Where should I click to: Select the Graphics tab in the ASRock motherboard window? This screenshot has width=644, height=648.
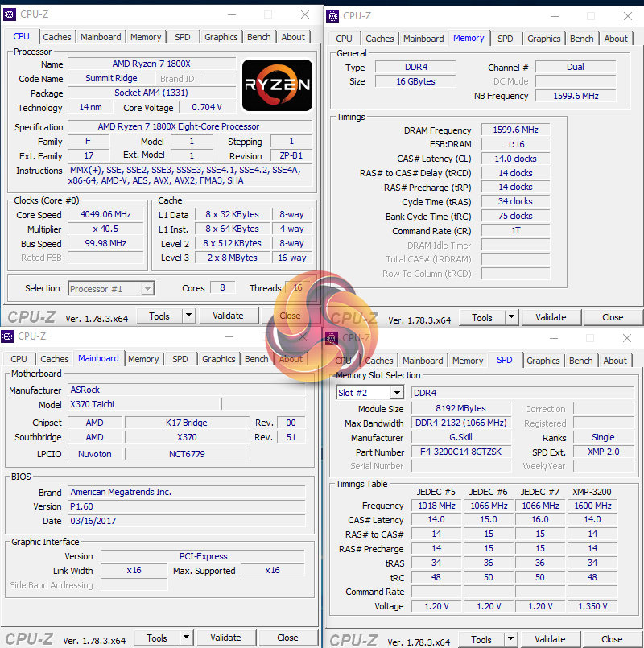(x=219, y=359)
